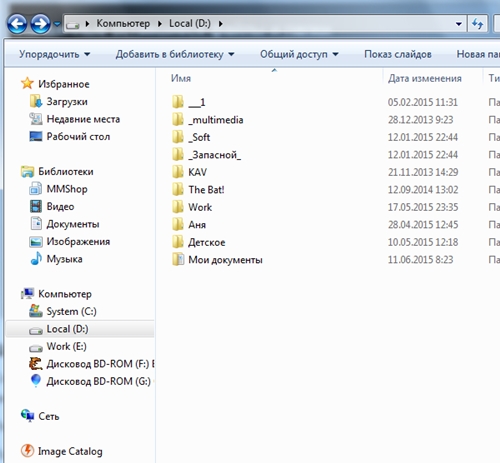Open Музыка library note icon
500x463 pixels.
click(36, 259)
